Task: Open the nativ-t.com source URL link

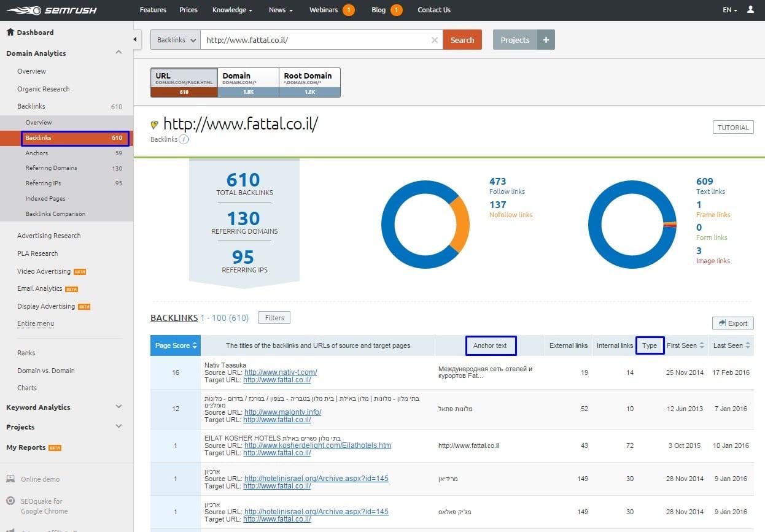Action: coord(281,372)
